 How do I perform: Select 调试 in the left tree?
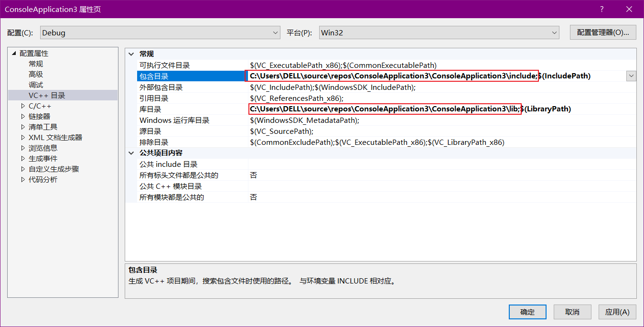pos(36,85)
